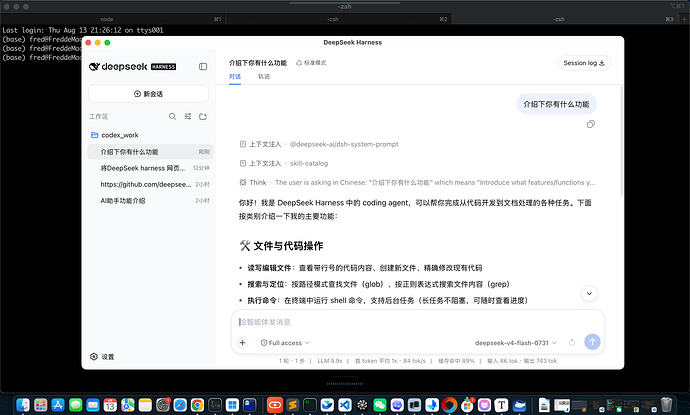Click the add-workspace folder icon beside 工作区
This screenshot has width=690, height=415.
[x=203, y=116]
